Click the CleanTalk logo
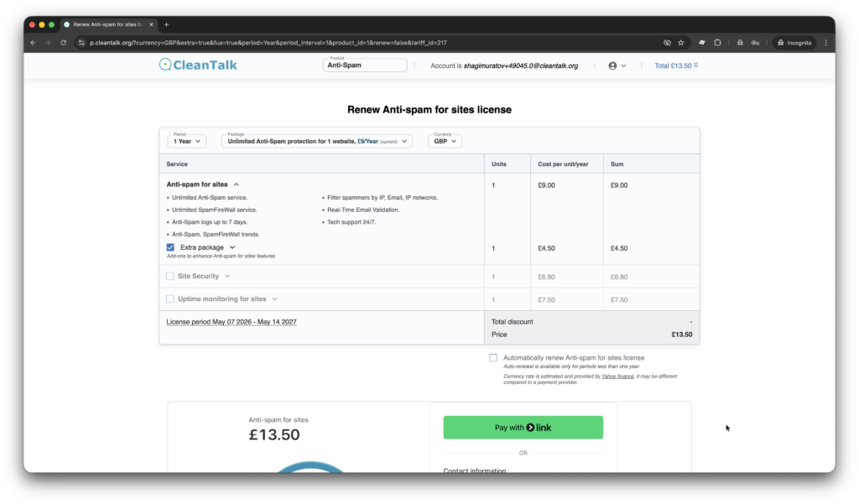The width and height of the screenshot is (859, 504). [x=198, y=65]
